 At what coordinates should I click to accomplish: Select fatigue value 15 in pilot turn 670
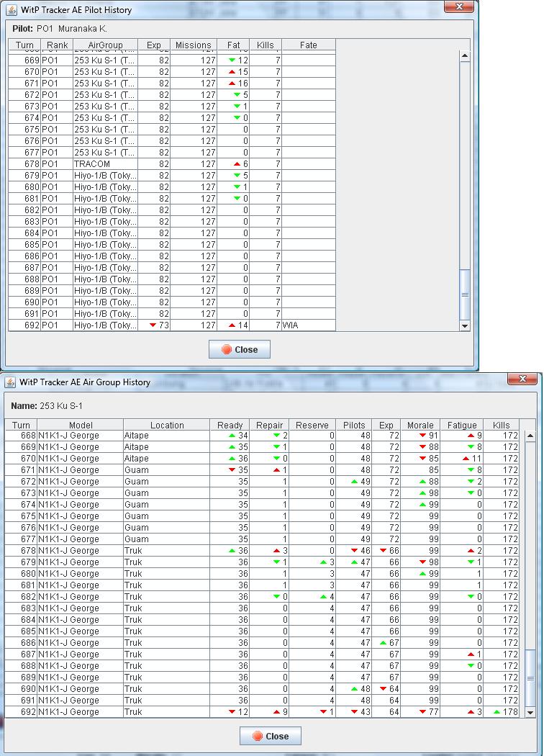[233, 72]
